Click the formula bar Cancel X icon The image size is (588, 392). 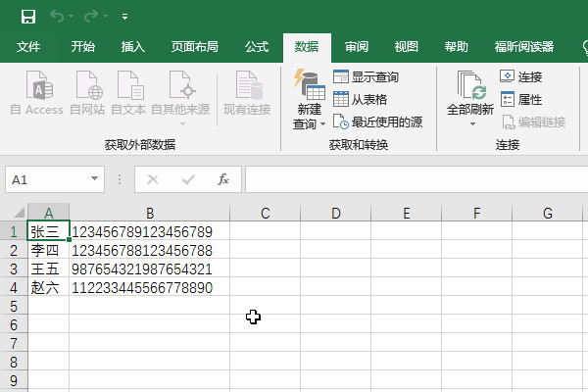pyautogui.click(x=153, y=179)
